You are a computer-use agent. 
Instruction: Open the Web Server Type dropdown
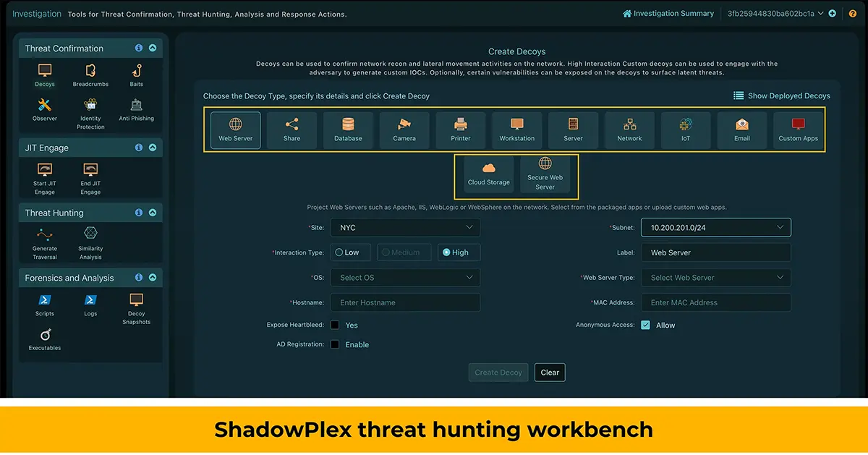[716, 278]
